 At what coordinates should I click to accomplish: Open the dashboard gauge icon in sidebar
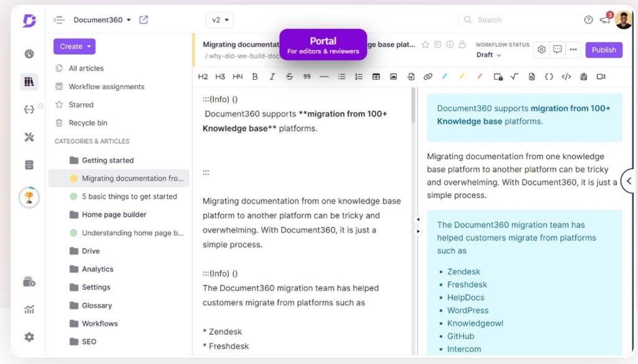(x=29, y=54)
